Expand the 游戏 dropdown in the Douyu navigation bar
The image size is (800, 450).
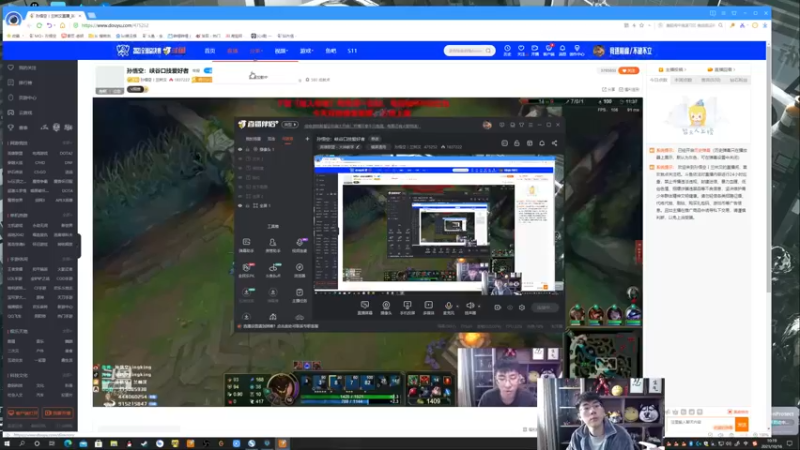(x=306, y=51)
